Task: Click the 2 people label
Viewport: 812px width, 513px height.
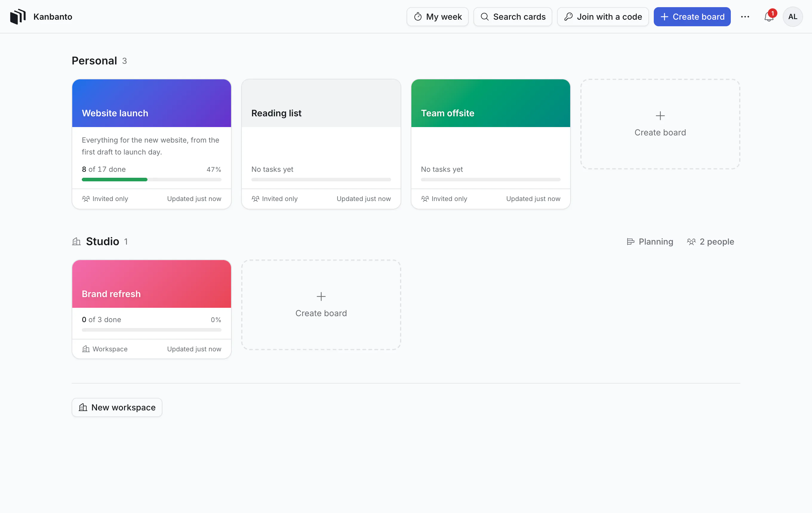Action: click(716, 242)
